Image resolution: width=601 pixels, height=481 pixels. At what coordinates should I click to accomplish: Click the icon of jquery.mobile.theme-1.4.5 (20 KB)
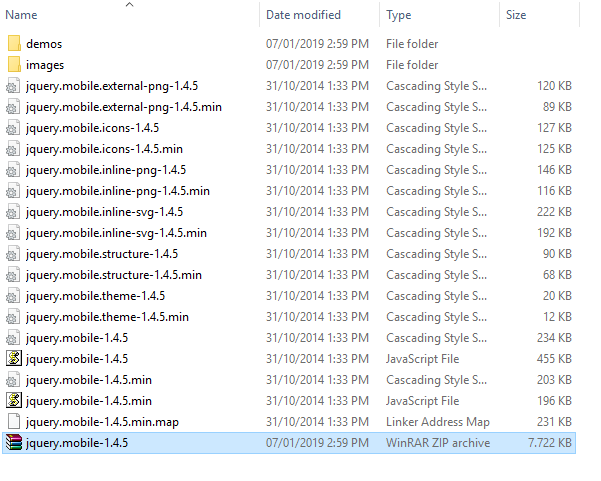pyautogui.click(x=13, y=296)
